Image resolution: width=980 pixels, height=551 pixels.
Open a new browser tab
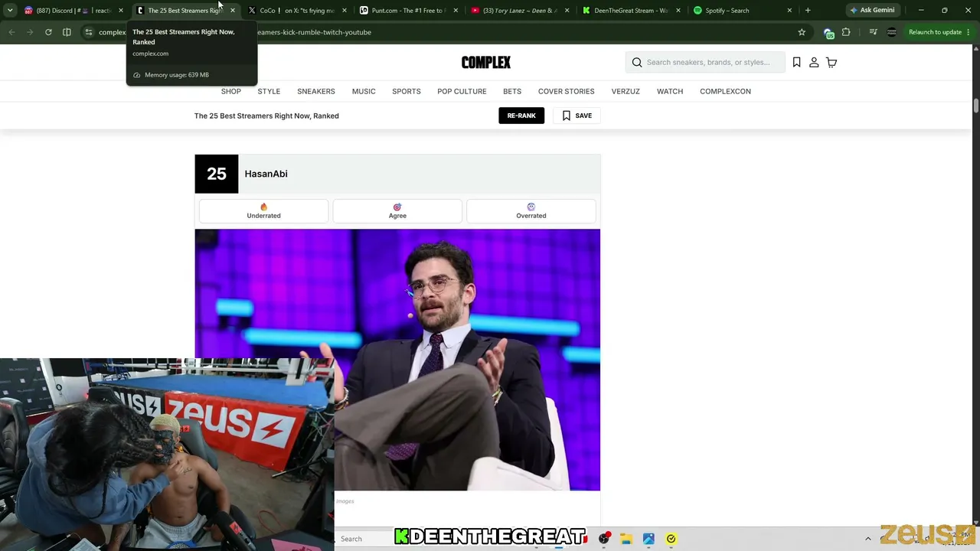808,11
